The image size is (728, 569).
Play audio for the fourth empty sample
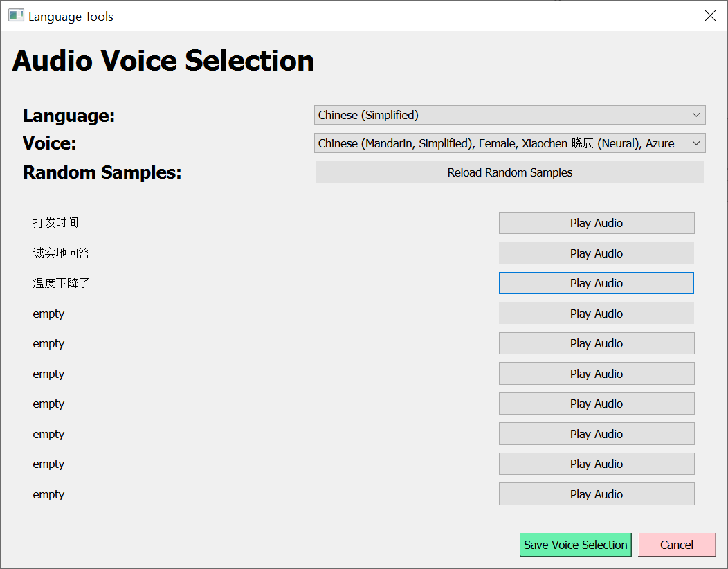point(596,404)
